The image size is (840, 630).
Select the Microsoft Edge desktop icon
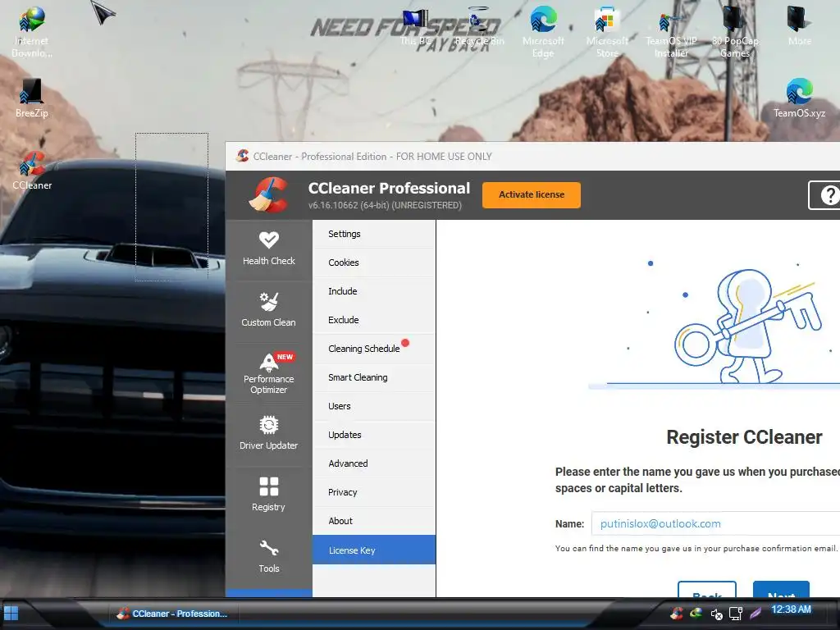pos(543,31)
